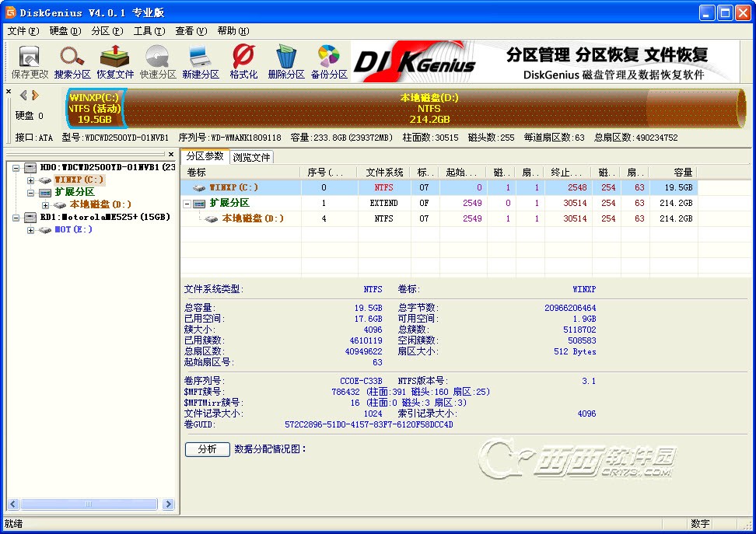The image size is (756, 534).
Task: Click the 快速分区 (Quick Partition) icon
Action: 158,61
